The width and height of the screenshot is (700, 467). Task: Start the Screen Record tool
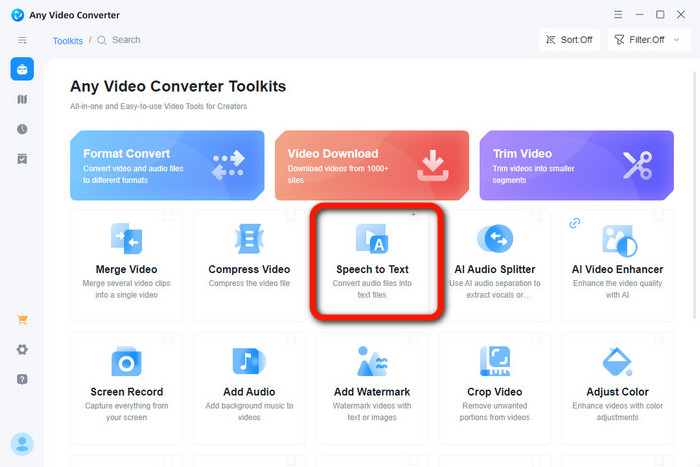click(126, 383)
